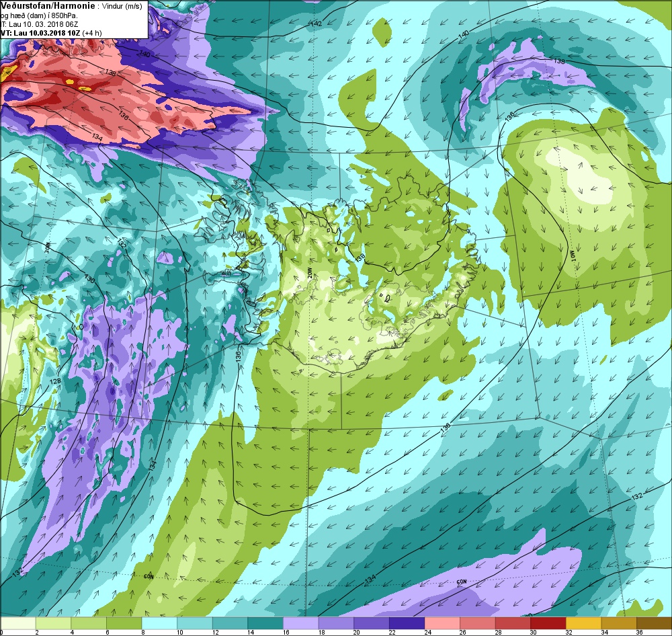Click the dark red 30–32 m/s legend swatch
Image resolution: width=672 pixels, height=636 pixels.
click(x=548, y=623)
